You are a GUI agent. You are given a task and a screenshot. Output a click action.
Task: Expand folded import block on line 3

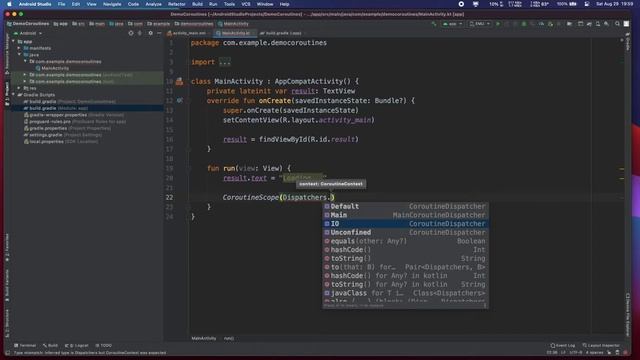(224, 62)
